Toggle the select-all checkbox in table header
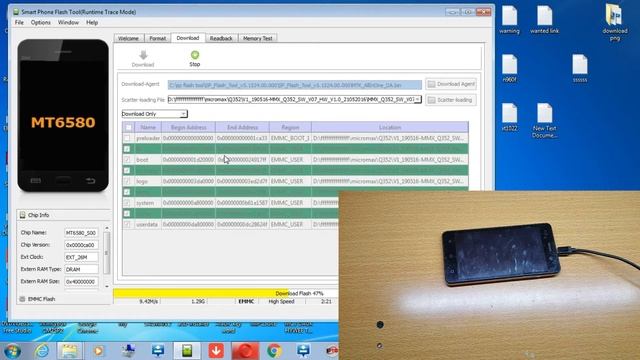The image size is (640, 360). click(128, 127)
